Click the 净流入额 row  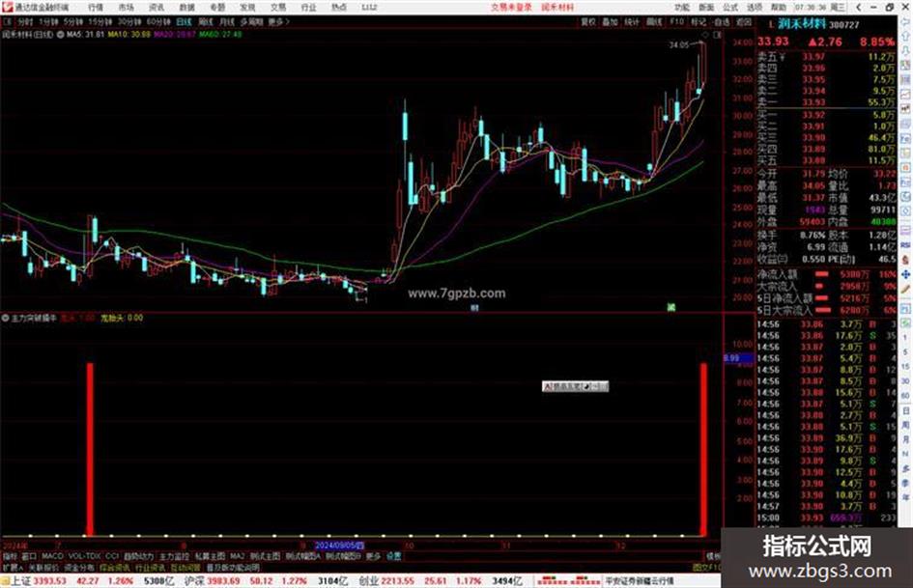click(x=826, y=273)
